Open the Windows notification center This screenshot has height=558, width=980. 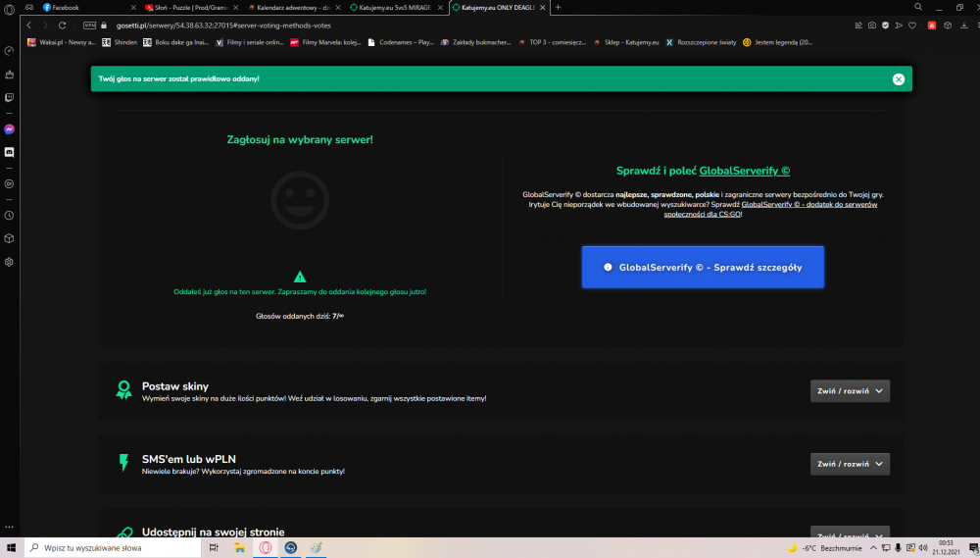point(973,548)
